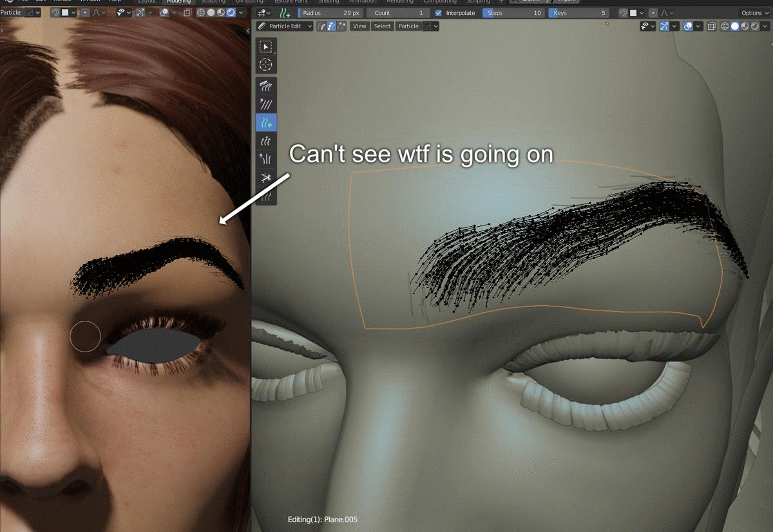Open the View menu
Screen dimensions: 773x532
point(359,26)
